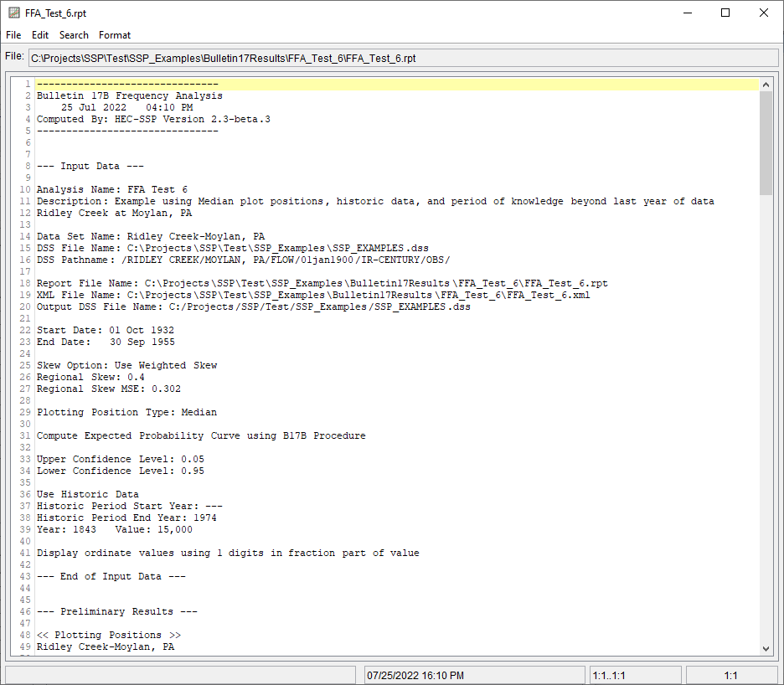Open the Search menu
This screenshot has height=685, width=784.
click(x=74, y=35)
